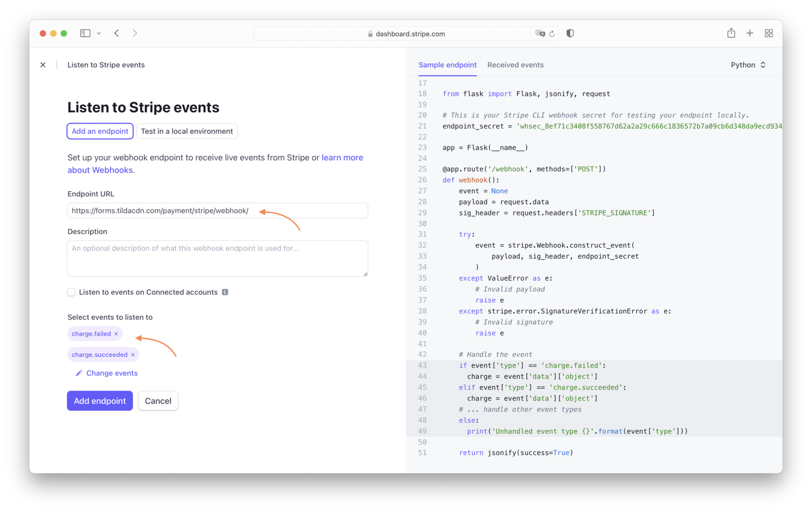
Task: Switch to the Received events tab
Action: [x=515, y=65]
